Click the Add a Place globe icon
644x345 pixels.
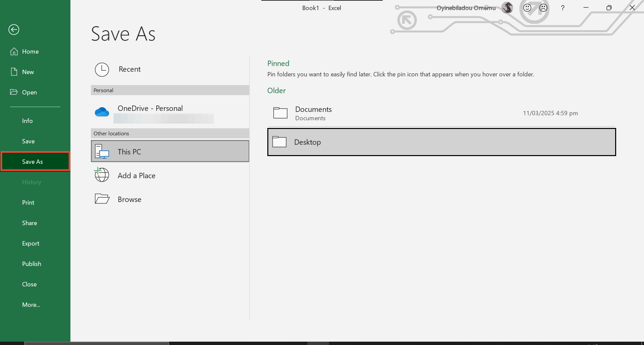tap(102, 175)
